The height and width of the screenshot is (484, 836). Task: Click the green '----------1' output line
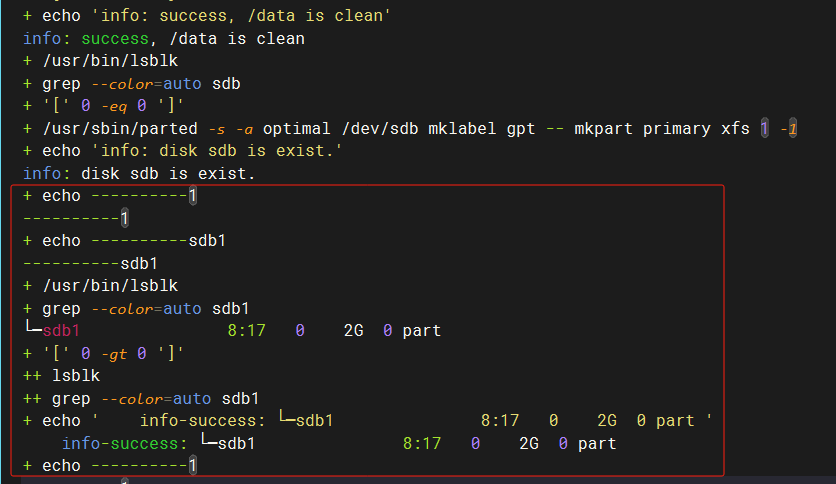point(76,218)
